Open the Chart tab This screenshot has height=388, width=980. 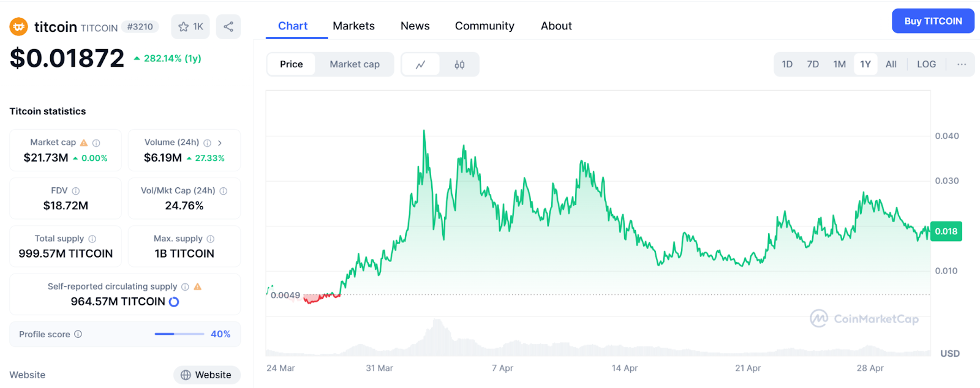pos(293,26)
